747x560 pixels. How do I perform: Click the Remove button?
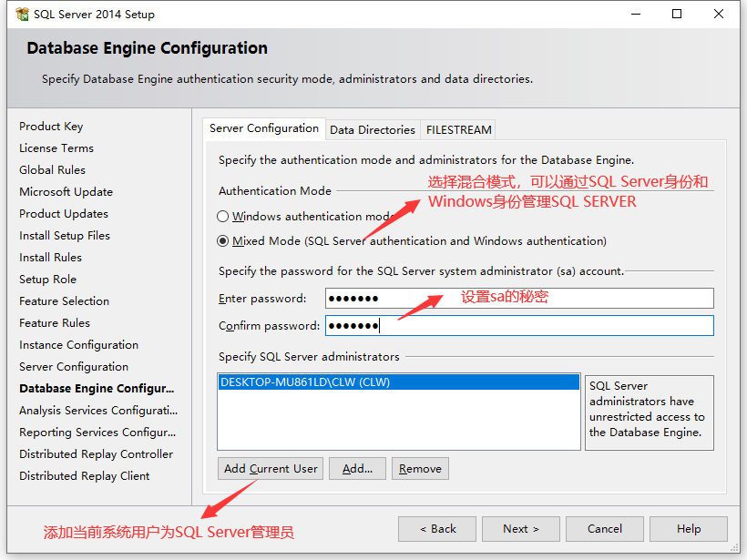[x=420, y=469]
